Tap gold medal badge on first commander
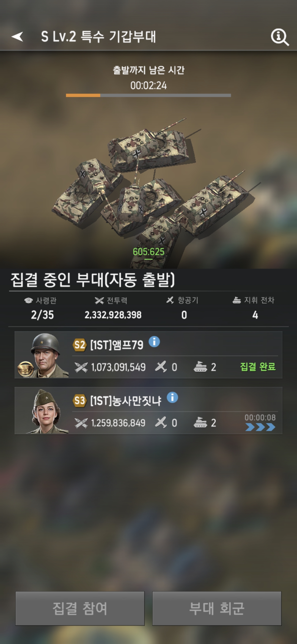Viewport: 297px width, 644px height. tap(26, 369)
